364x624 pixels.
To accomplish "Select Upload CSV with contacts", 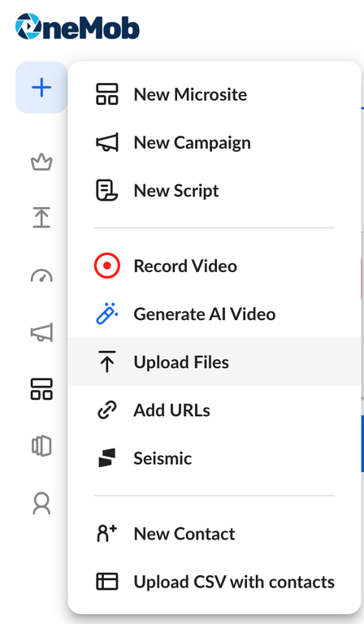I will (214, 582).
